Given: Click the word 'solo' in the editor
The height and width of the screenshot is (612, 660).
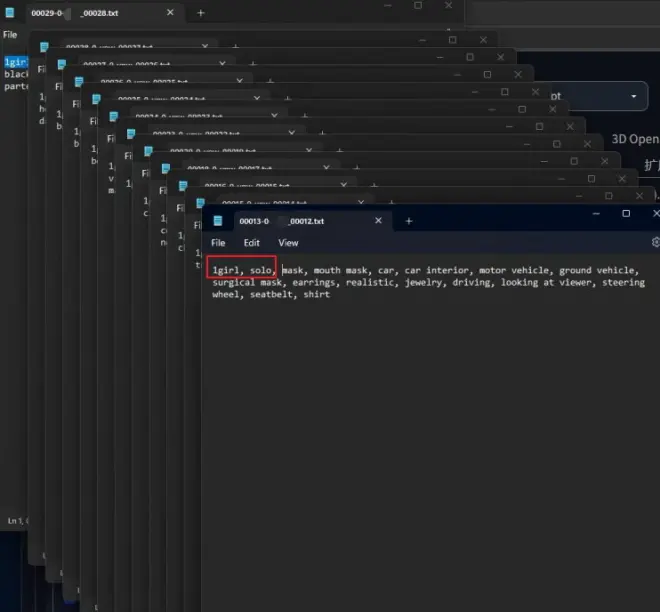Looking at the screenshot, I should pos(261,270).
